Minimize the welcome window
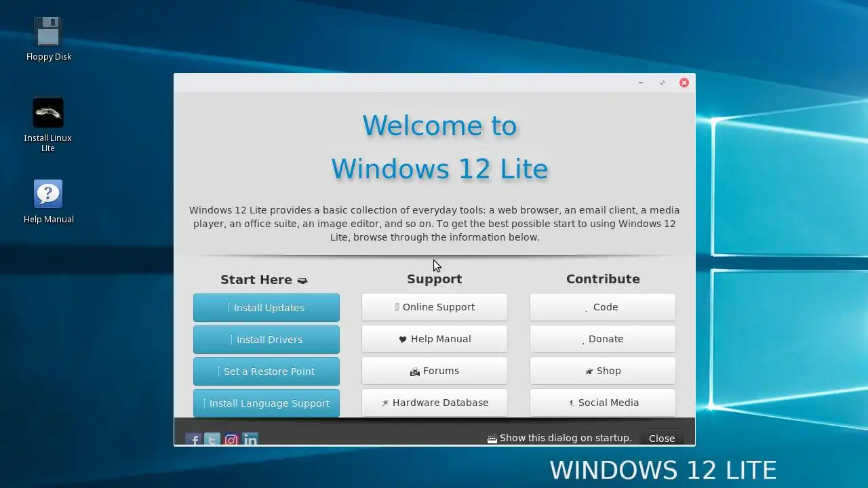The width and height of the screenshot is (868, 488). coord(641,83)
